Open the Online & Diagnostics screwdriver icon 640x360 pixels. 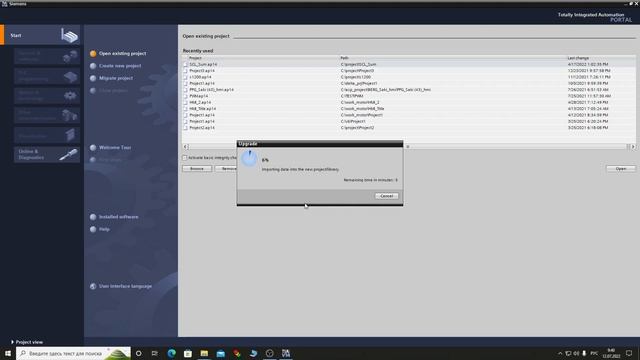tap(69, 154)
